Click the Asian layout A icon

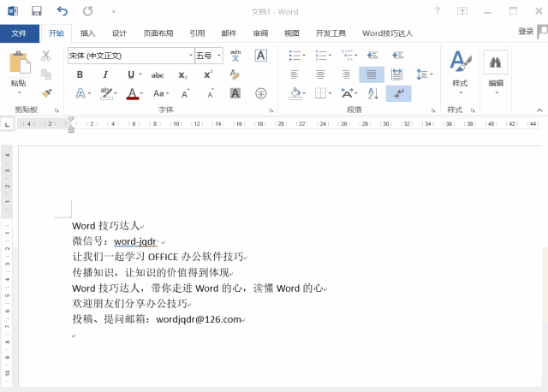(x=348, y=93)
